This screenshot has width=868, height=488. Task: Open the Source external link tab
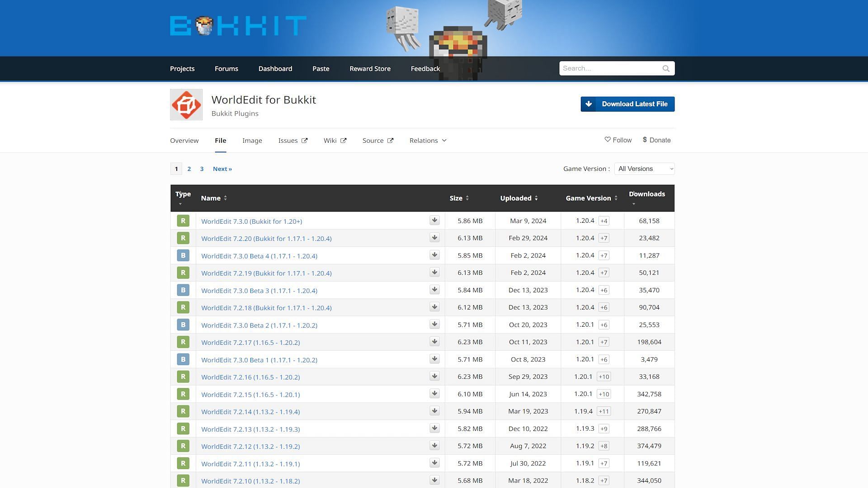pyautogui.click(x=378, y=141)
